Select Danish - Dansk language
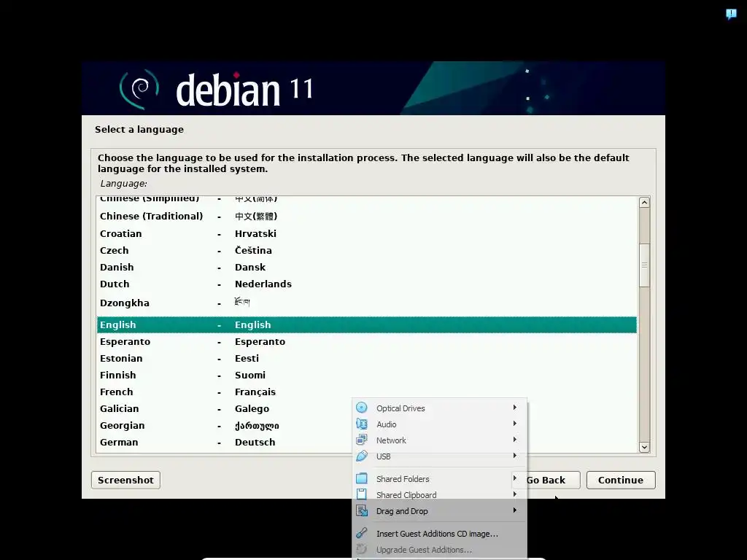This screenshot has height=560, width=747. (x=367, y=267)
